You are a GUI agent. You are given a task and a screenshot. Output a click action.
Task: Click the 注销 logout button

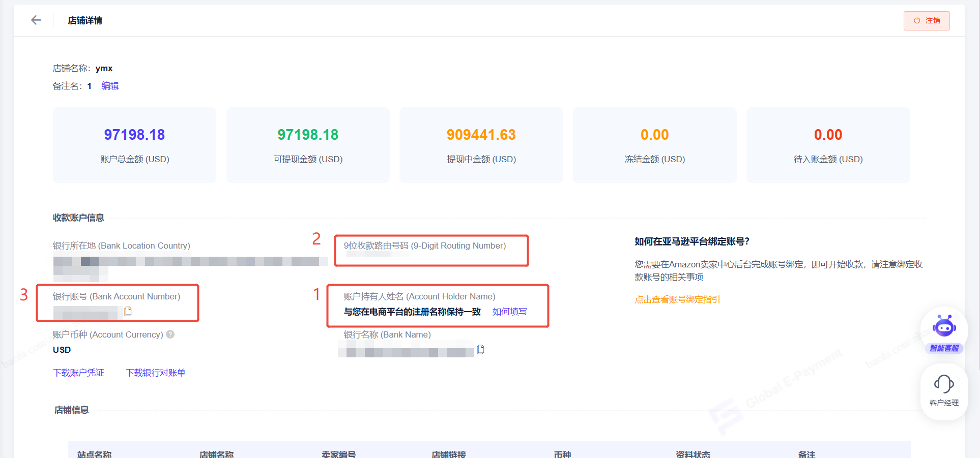click(x=926, y=21)
